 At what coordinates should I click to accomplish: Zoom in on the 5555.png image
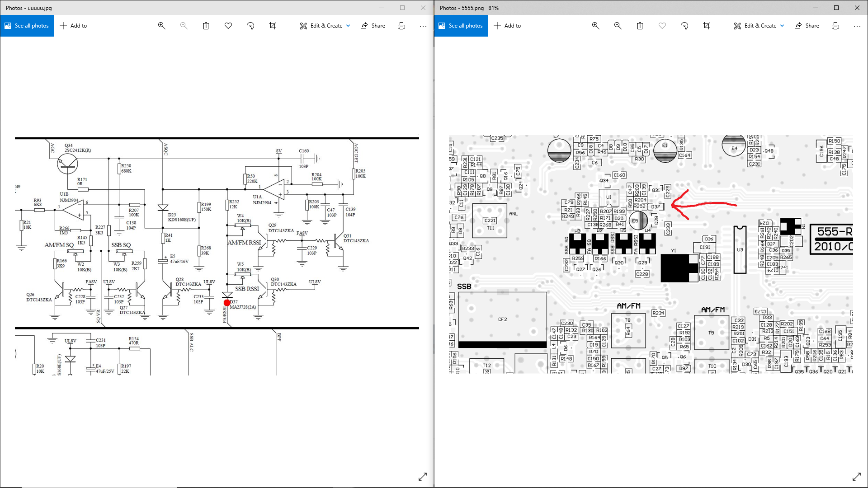tap(595, 26)
